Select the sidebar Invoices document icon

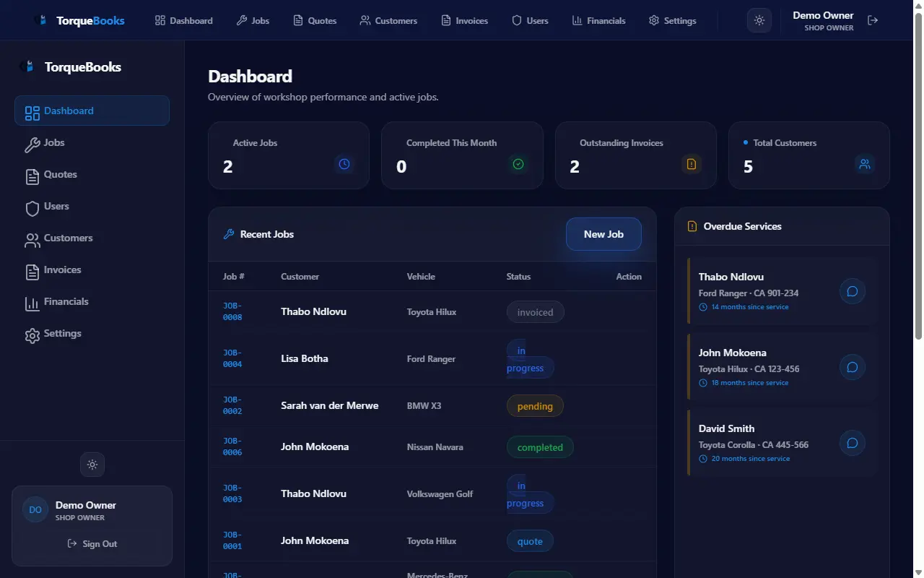32,272
